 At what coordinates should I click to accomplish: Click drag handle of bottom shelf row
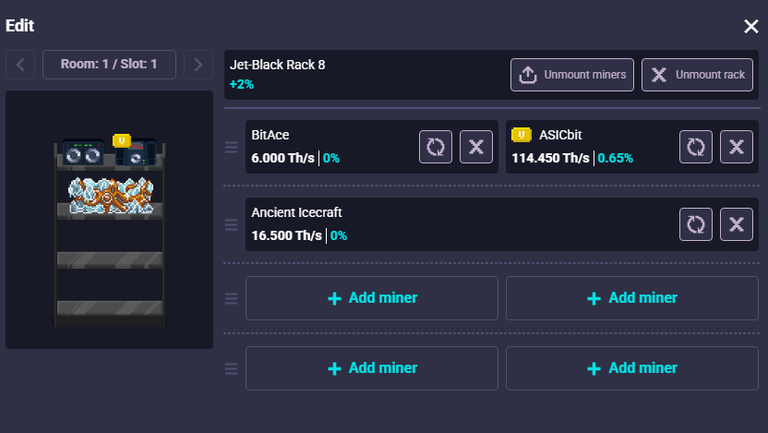click(231, 368)
